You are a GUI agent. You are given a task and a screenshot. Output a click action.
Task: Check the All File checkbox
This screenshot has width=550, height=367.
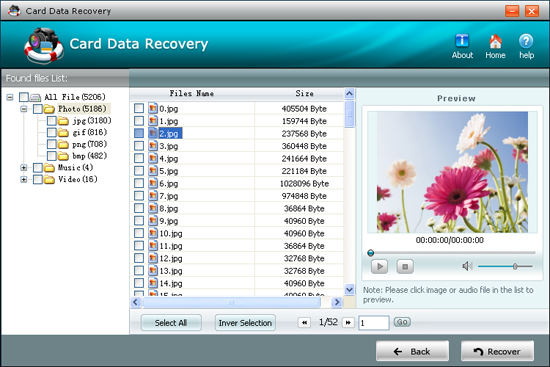click(x=24, y=97)
